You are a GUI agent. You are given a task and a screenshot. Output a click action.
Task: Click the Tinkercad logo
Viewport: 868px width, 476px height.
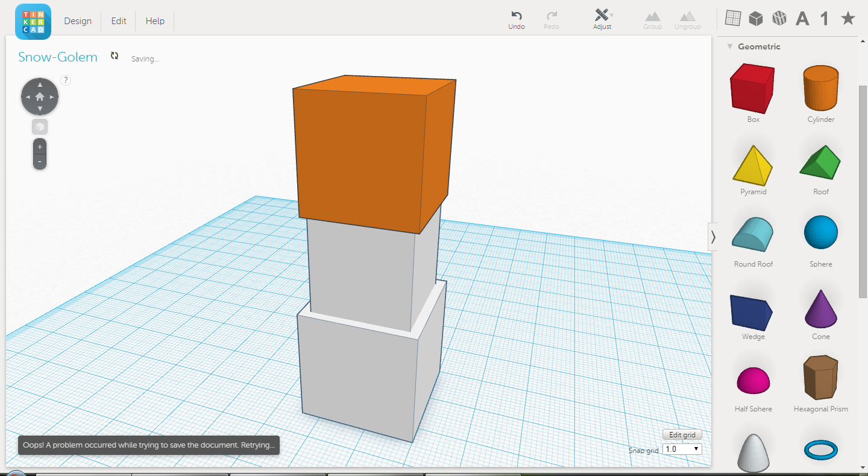click(x=33, y=22)
